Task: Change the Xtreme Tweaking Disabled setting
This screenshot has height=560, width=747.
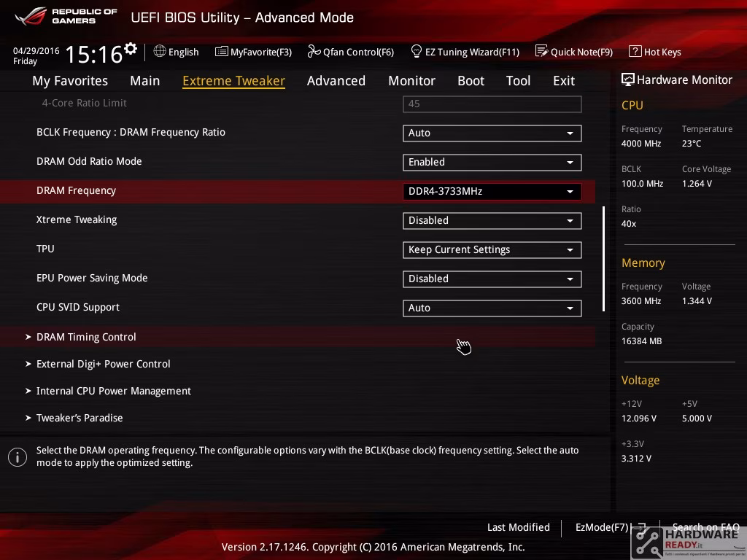Action: 492,221
